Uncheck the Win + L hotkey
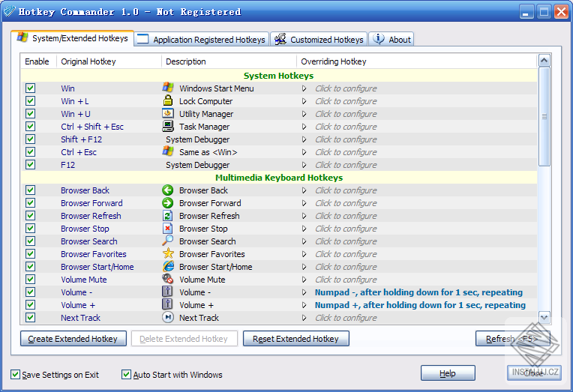Viewport: 573px width, 392px height. [x=30, y=101]
